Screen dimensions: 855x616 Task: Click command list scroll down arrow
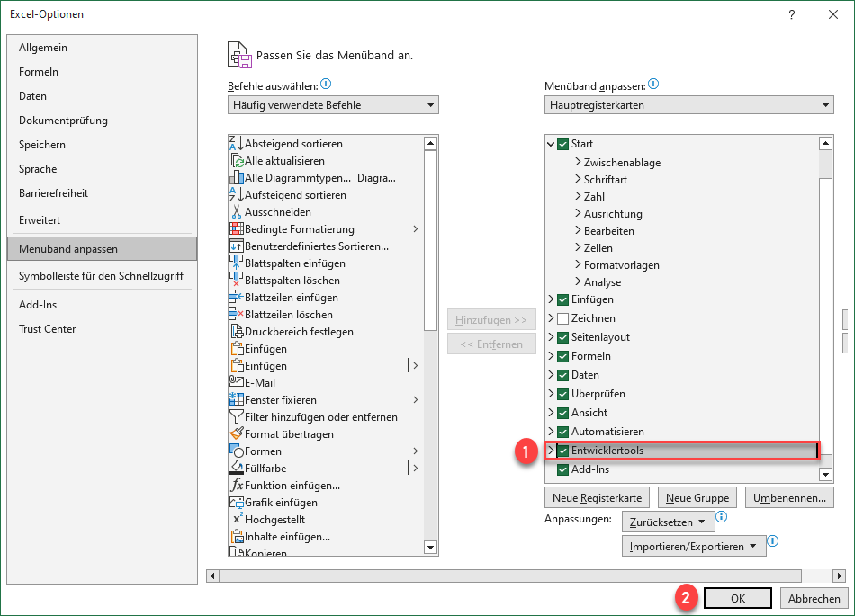pos(431,548)
